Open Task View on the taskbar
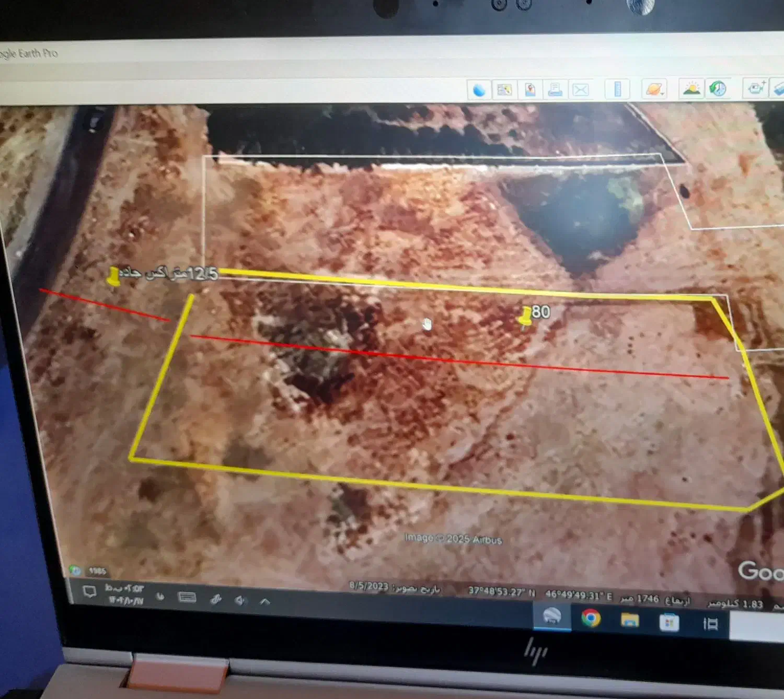Screen dimensions: 784x699 [x=710, y=624]
